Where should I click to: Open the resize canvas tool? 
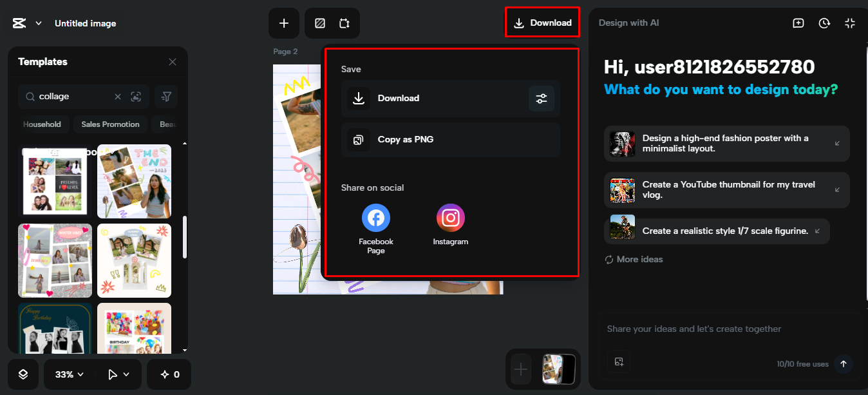tap(345, 23)
